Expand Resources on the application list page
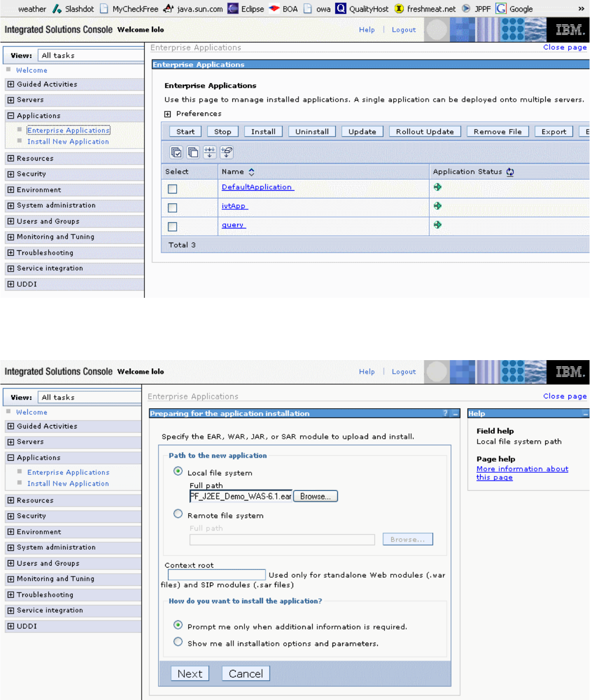Image resolution: width=590 pixels, height=700 pixels. pyautogui.click(x=10, y=158)
